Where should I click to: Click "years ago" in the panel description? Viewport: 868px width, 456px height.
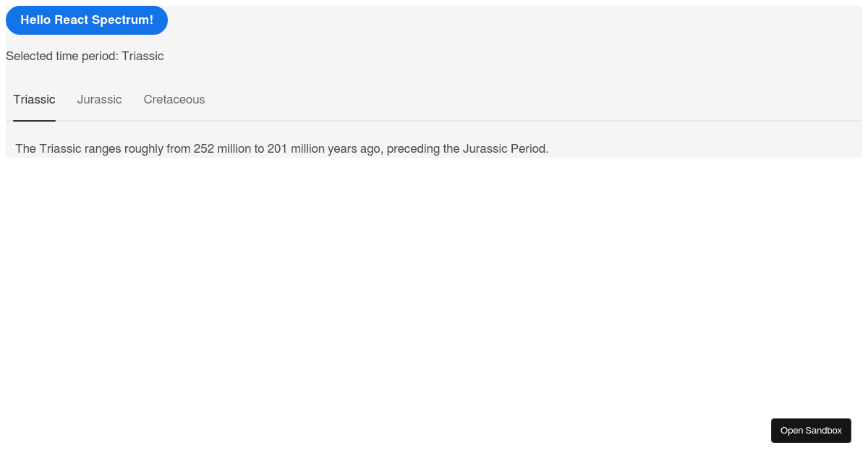coord(354,149)
